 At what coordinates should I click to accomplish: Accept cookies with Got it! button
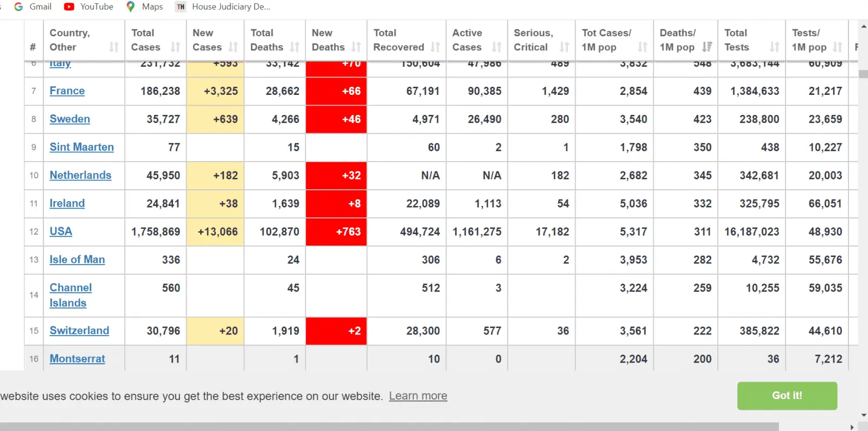click(x=787, y=396)
